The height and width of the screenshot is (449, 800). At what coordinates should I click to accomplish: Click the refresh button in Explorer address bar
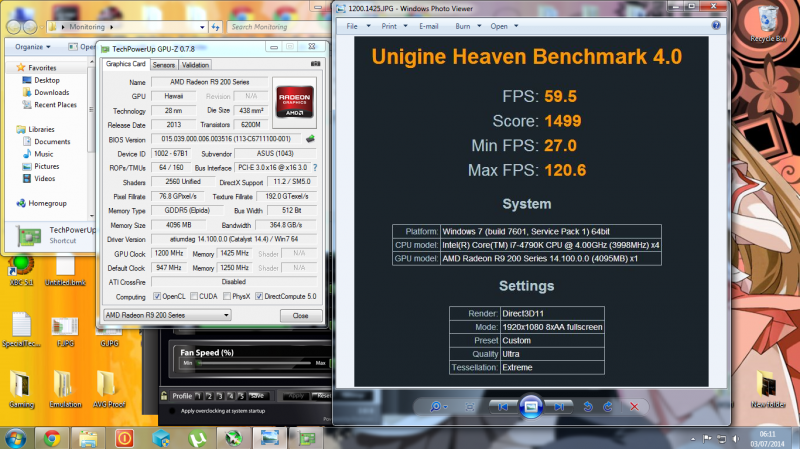[x=215, y=27]
